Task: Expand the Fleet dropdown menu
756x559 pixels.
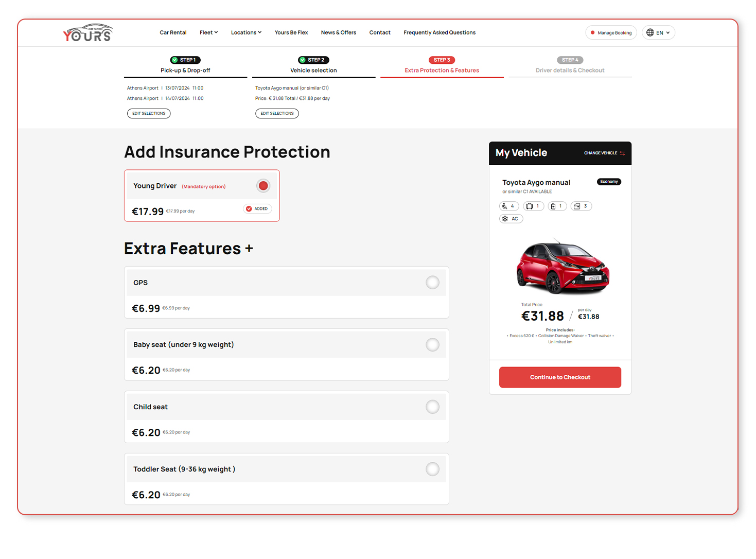Action: coord(208,32)
